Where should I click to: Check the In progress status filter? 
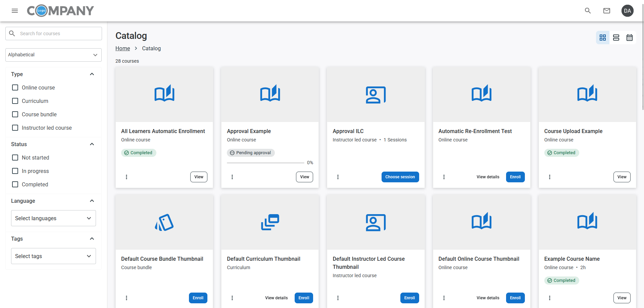pyautogui.click(x=15, y=171)
